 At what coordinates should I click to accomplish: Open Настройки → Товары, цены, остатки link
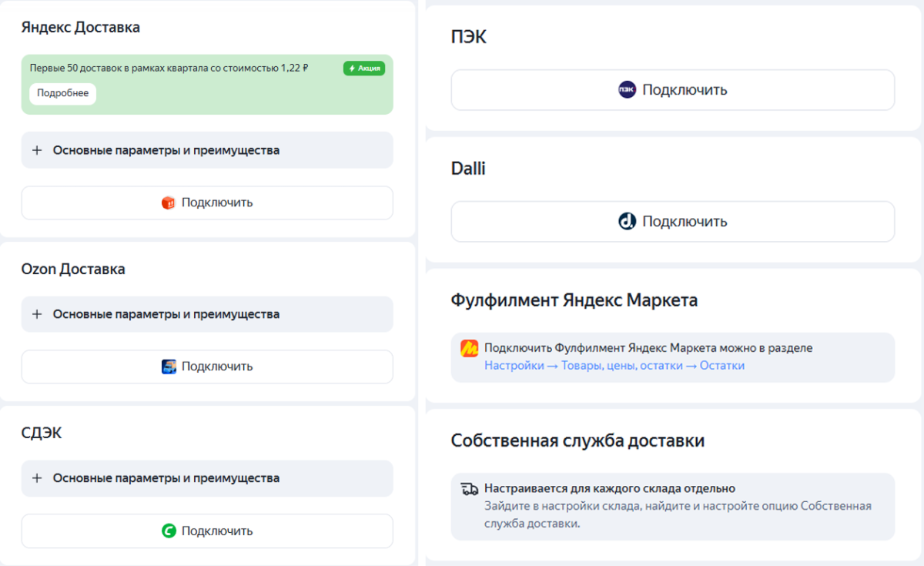(x=614, y=366)
